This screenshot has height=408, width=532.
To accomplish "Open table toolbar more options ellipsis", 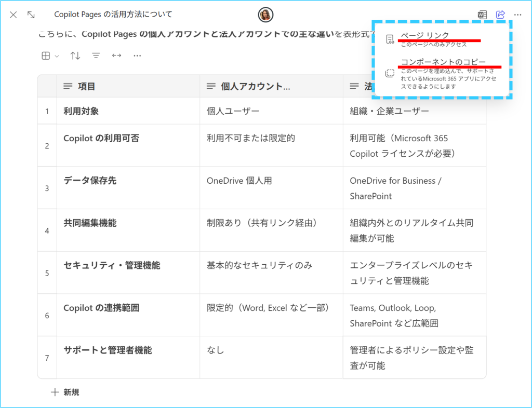I will (x=137, y=56).
